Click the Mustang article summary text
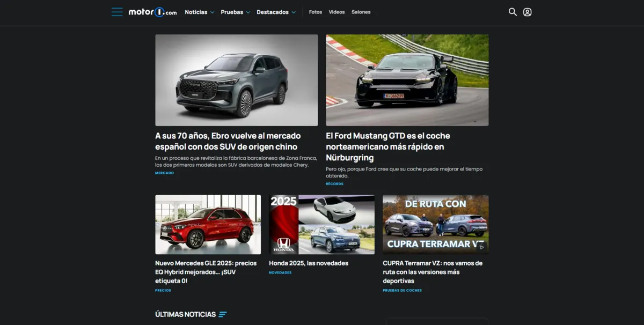This screenshot has height=325, width=644. (404, 172)
